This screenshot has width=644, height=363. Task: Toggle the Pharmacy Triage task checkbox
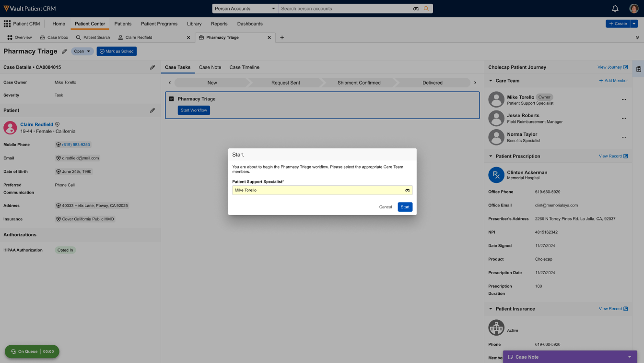click(171, 99)
